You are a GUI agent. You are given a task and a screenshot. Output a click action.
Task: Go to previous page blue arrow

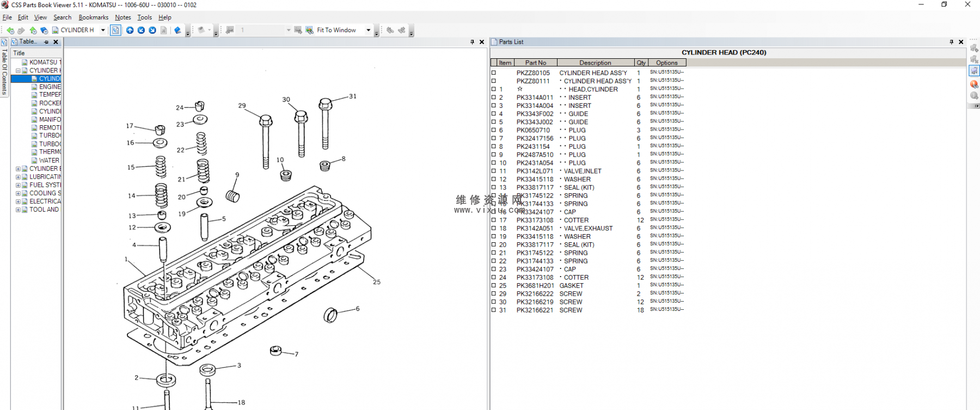[141, 30]
